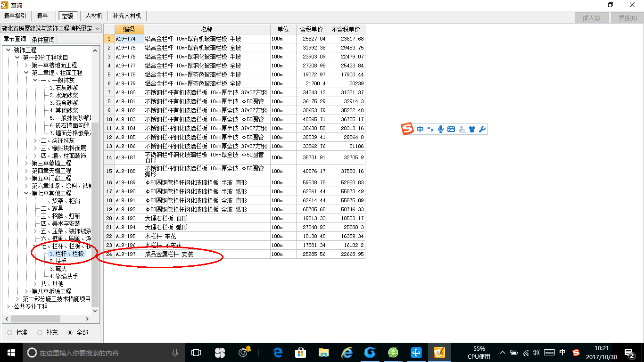Select row A19-197 成品金属栏杆 安装

click(x=234, y=254)
